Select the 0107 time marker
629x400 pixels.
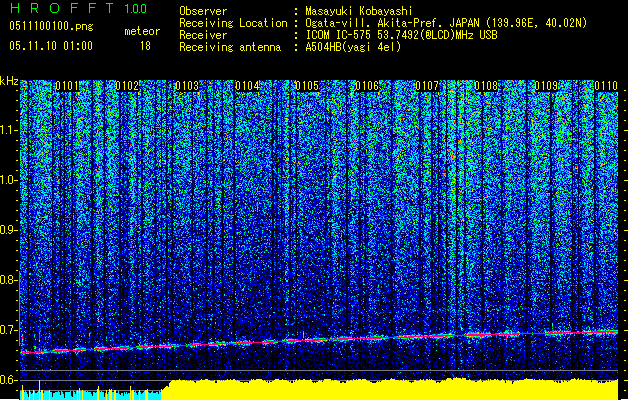(x=426, y=87)
